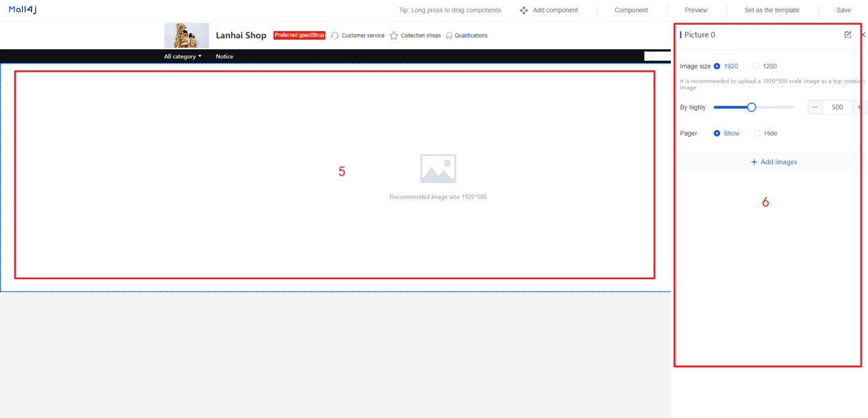Open the Collection shops link
868x418 pixels.
(421, 36)
